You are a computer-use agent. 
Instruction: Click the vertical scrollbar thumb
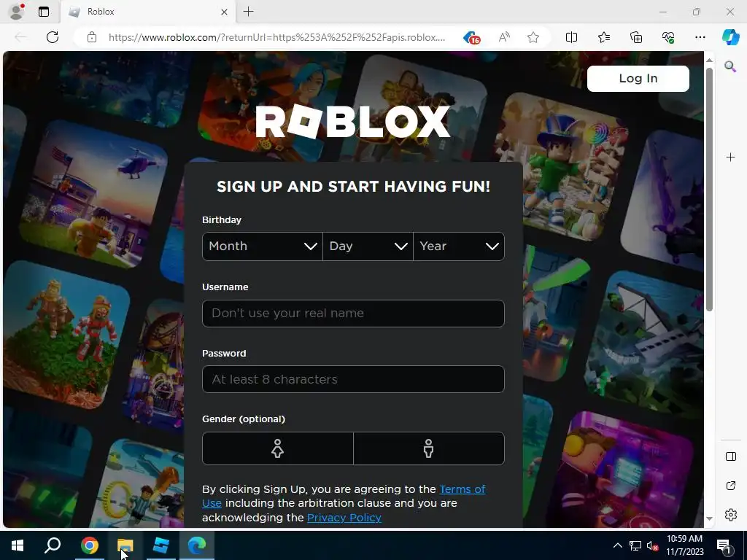[709, 190]
